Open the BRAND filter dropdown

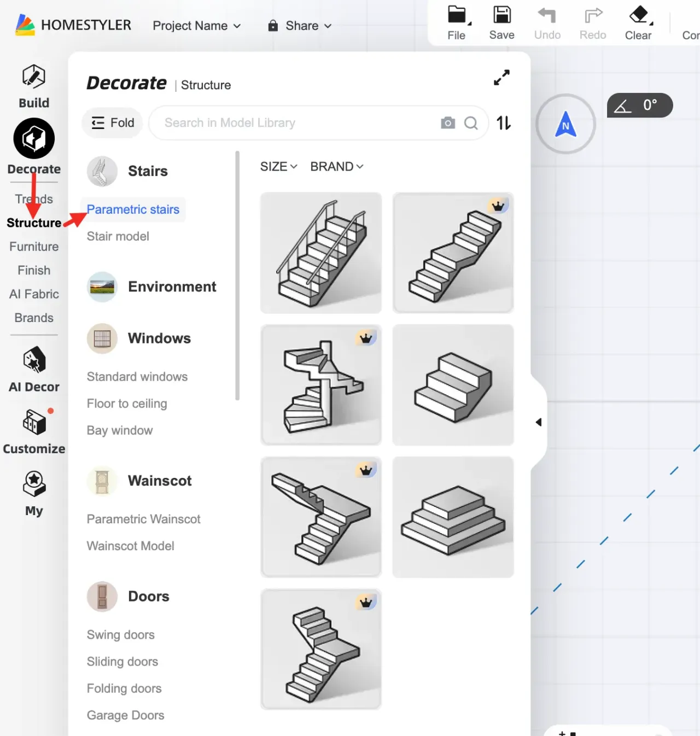point(336,167)
